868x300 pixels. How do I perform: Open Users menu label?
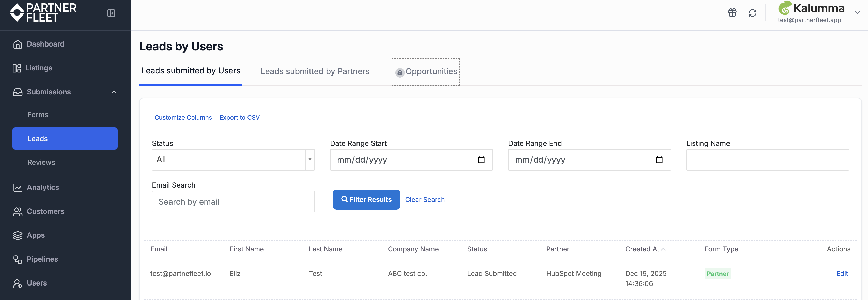click(37, 283)
